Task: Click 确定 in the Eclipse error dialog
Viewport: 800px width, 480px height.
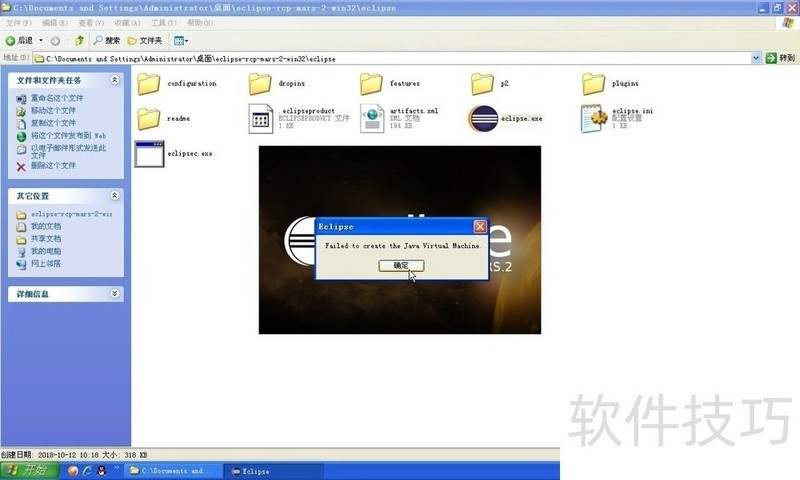Action: pyautogui.click(x=401, y=266)
